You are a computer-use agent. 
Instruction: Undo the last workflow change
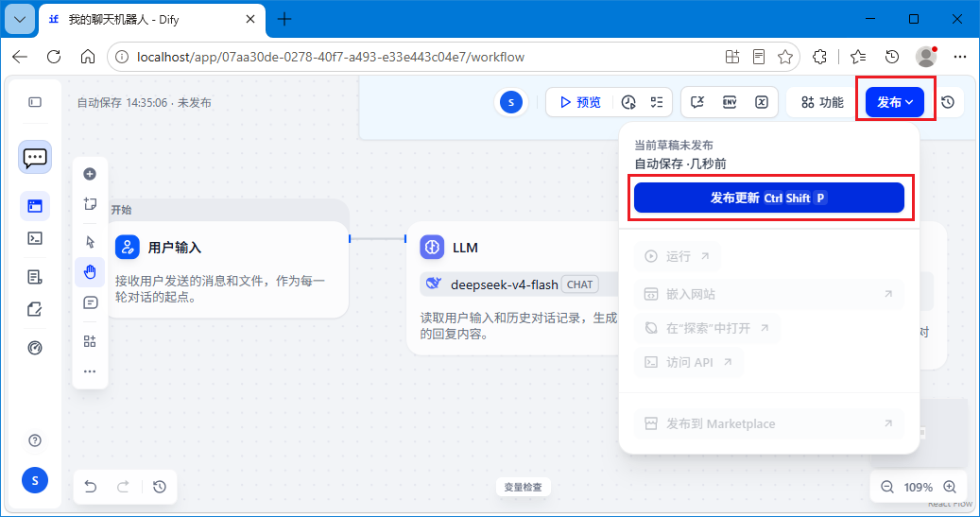click(x=91, y=487)
